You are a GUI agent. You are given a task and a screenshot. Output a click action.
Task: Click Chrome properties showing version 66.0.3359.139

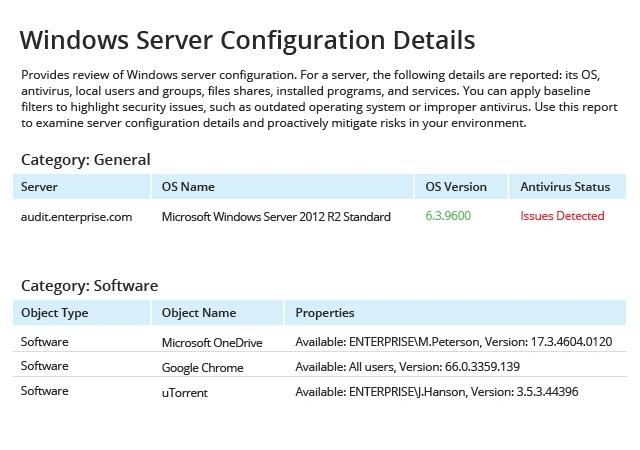click(x=408, y=367)
